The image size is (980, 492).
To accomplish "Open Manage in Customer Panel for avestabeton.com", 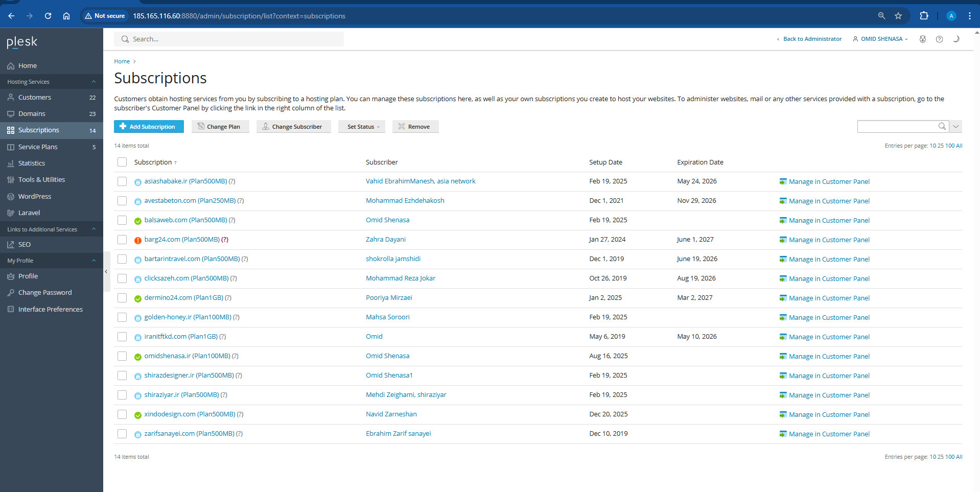I will [x=828, y=201].
